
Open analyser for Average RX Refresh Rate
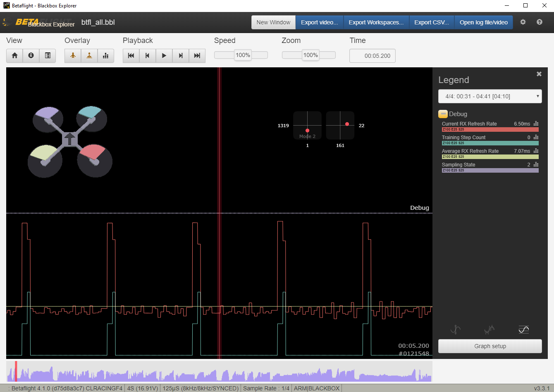coord(536,151)
